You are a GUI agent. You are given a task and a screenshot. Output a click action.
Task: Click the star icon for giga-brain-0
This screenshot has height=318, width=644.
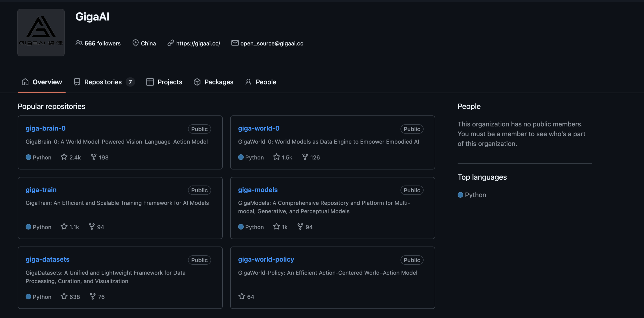(x=64, y=157)
